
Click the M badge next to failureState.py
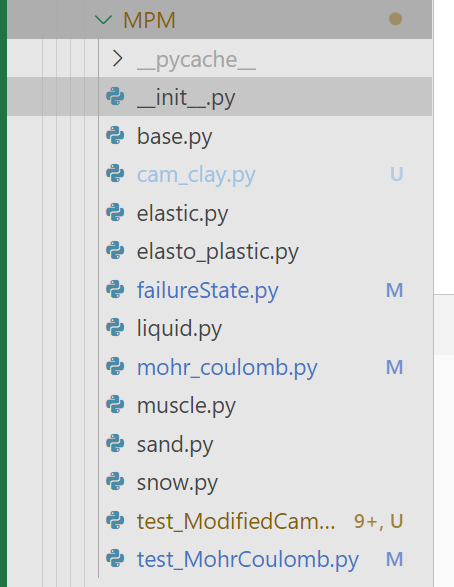point(394,290)
